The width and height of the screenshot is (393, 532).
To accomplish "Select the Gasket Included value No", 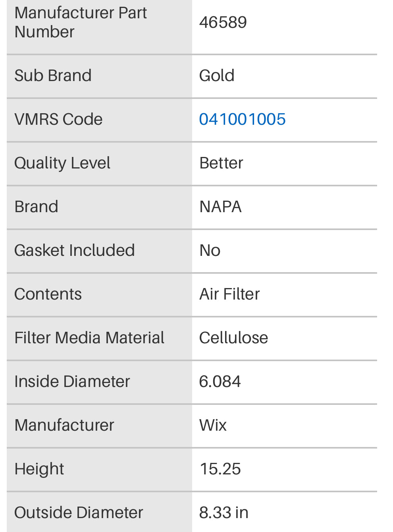I will click(x=210, y=250).
